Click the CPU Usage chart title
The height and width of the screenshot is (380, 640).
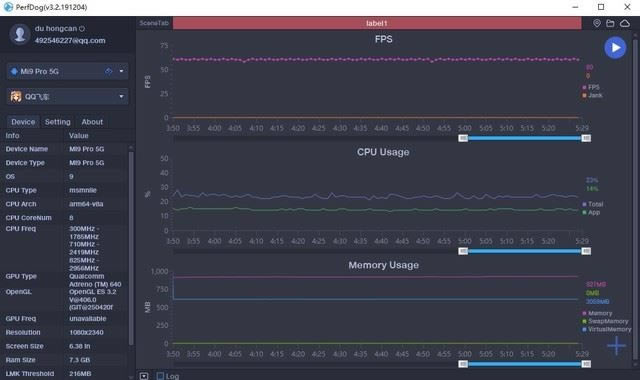click(383, 152)
